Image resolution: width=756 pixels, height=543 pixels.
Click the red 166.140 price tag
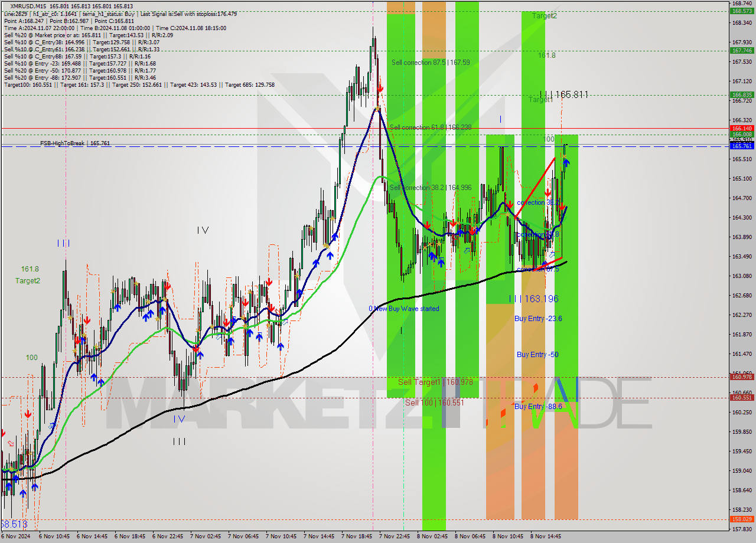(x=742, y=128)
